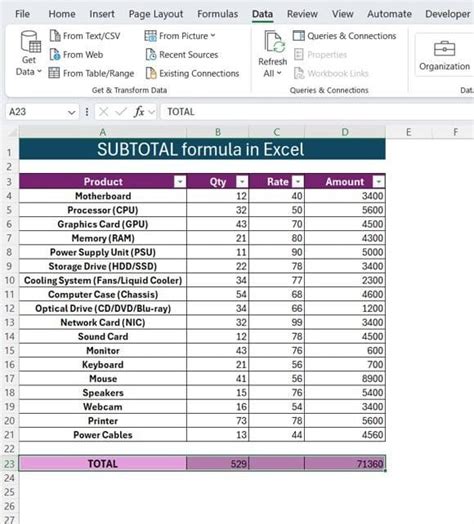This screenshot has height=524, width=474.
Task: Select the Network Card (NIC) cell
Action: pyautogui.click(x=103, y=322)
